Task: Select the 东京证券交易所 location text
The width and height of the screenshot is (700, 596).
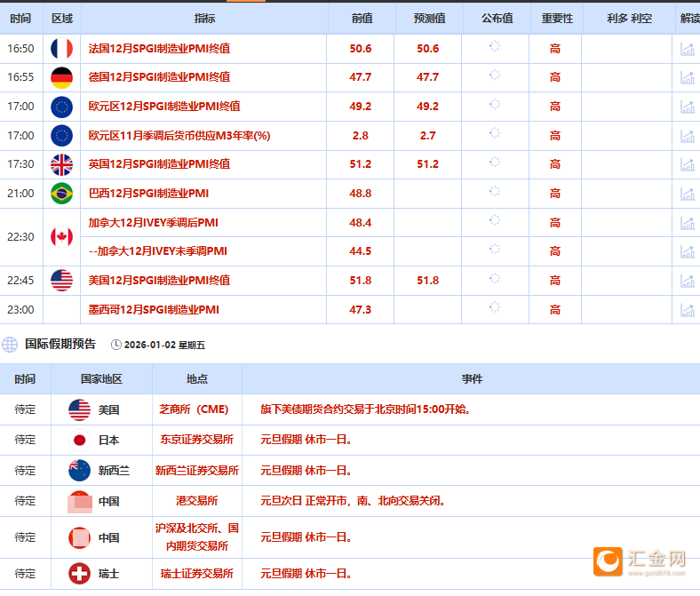Action: [197, 440]
